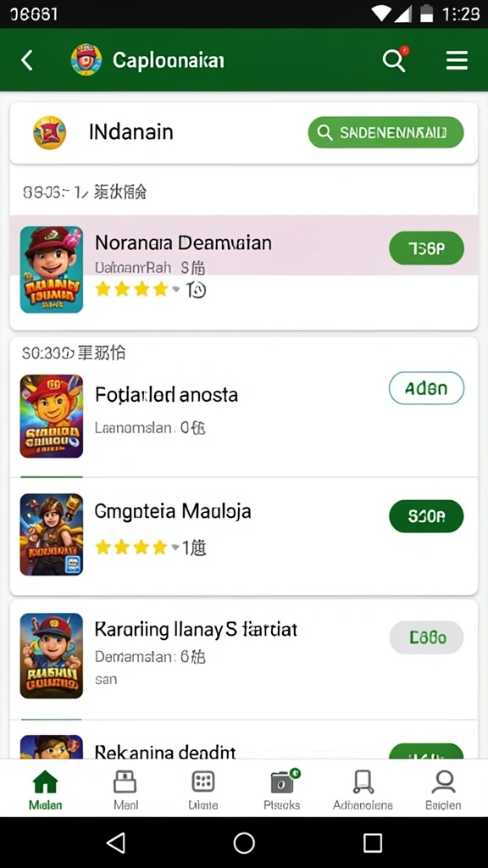Expand rating dropdown arrow under Noranaia Deamwaian
This screenshot has width=488, height=868.
coord(175,289)
